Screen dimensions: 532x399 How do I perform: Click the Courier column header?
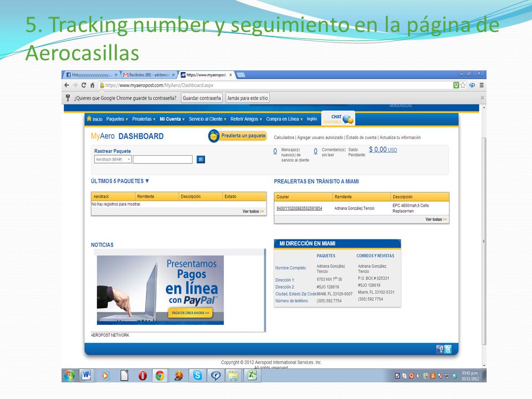pos(303,197)
